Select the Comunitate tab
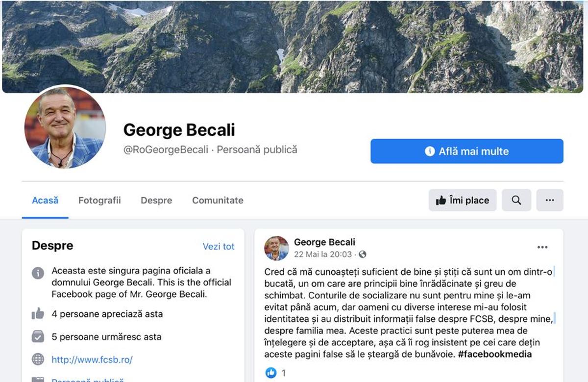Viewport: 588px width, 382px height. [x=218, y=200]
